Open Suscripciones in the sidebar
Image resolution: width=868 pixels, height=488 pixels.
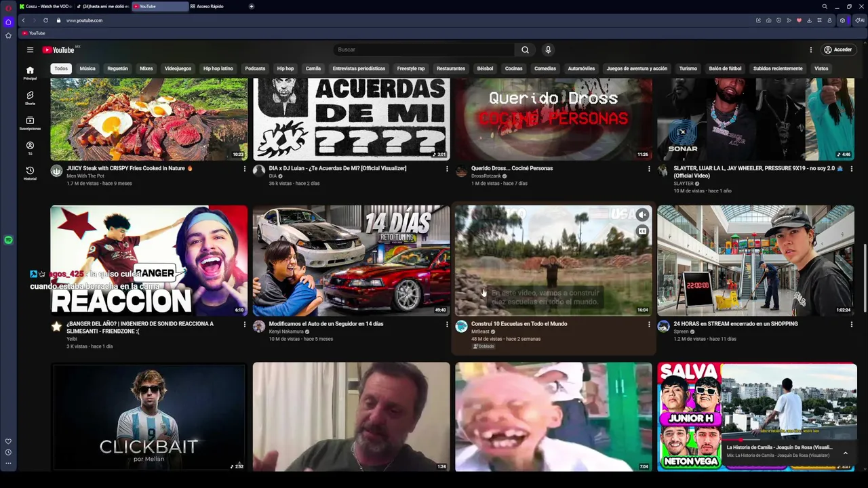click(x=30, y=123)
